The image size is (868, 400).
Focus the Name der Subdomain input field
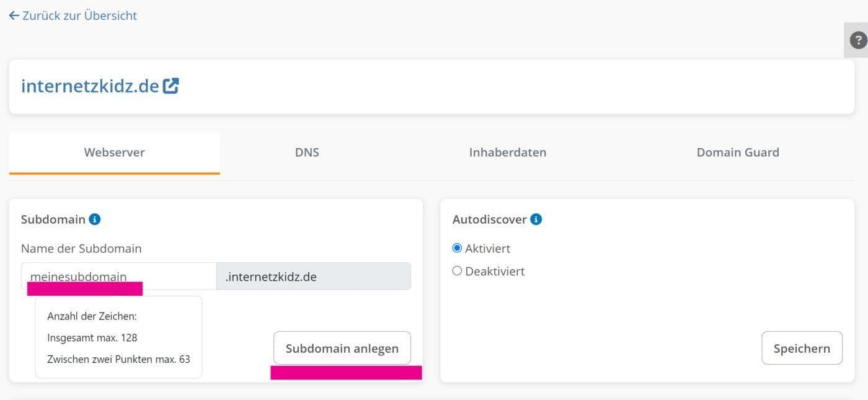(118, 276)
